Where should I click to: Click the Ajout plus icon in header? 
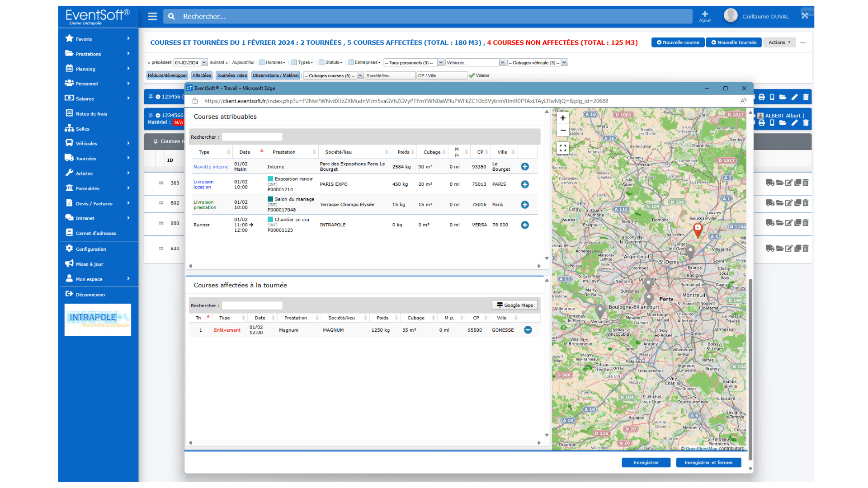[x=704, y=14]
